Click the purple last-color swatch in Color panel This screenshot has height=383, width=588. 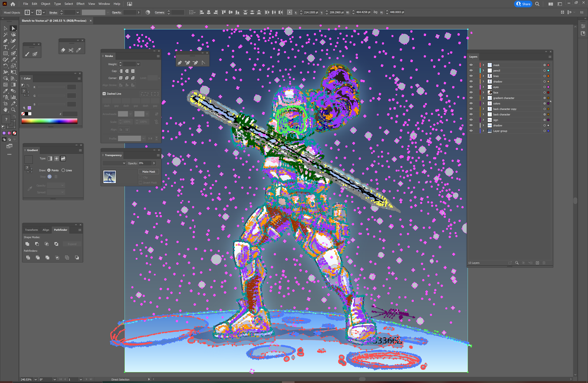tap(29, 108)
